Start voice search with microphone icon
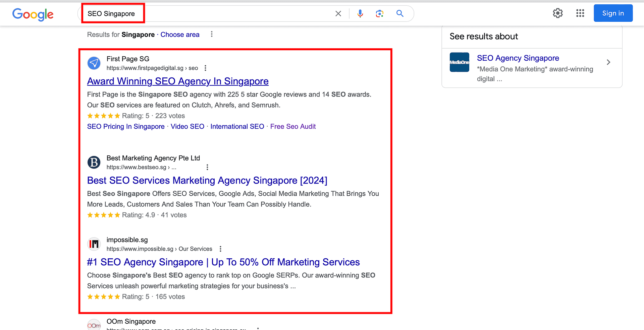Screen dimensions: 644x330 (x=360, y=13)
